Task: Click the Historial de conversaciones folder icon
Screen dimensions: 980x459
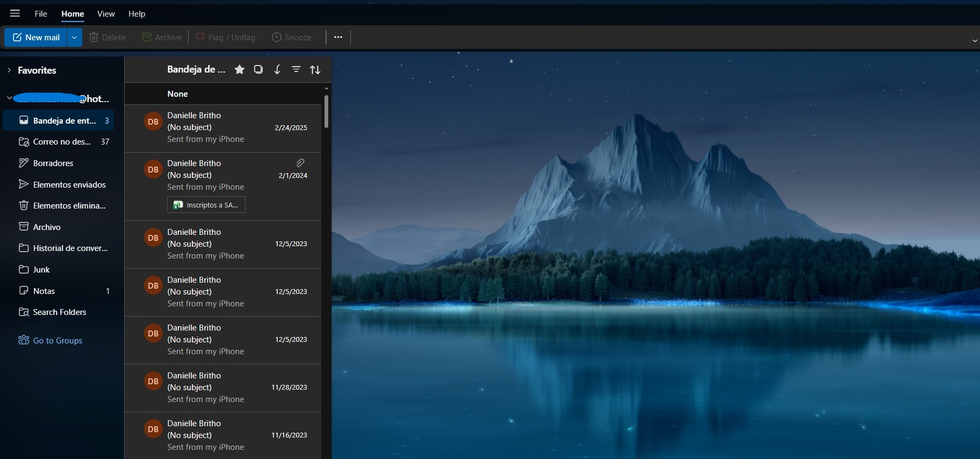Action: click(x=24, y=248)
